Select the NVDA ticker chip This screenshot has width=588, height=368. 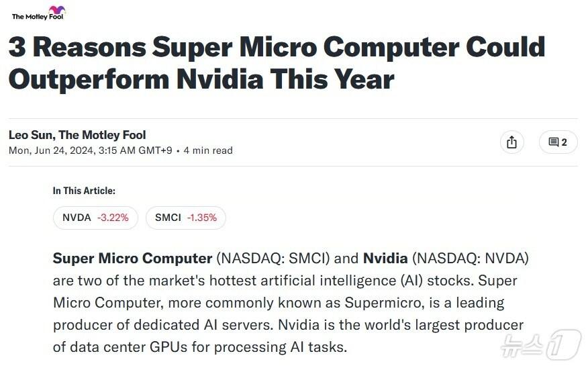pyautogui.click(x=95, y=218)
